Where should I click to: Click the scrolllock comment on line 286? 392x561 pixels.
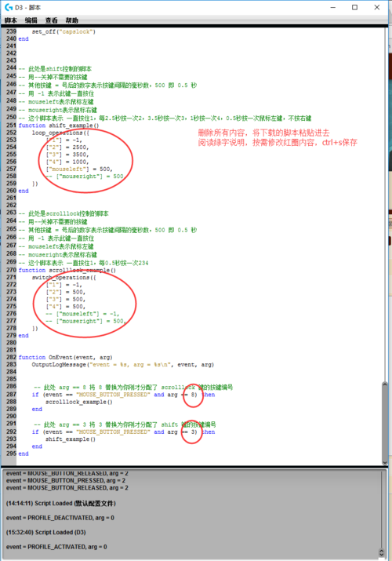pos(133,387)
